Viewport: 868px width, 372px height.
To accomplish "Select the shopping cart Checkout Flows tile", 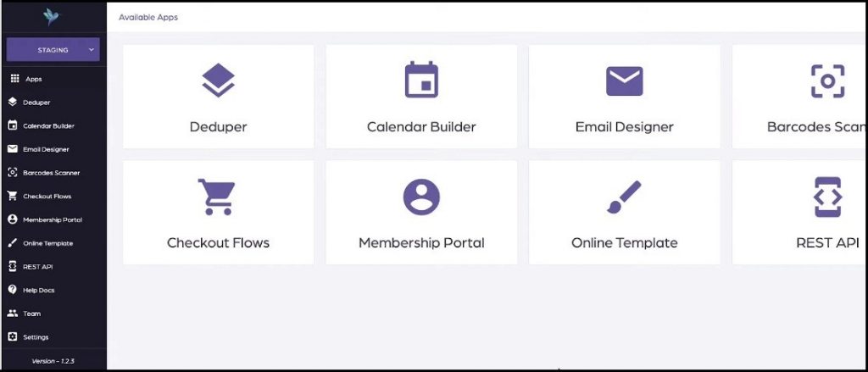I will point(218,213).
